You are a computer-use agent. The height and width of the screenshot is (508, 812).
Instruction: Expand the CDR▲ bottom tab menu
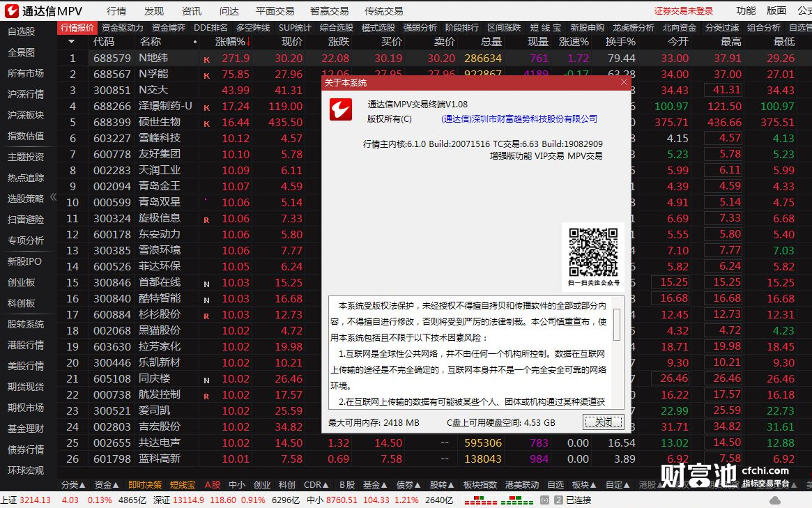[316, 485]
